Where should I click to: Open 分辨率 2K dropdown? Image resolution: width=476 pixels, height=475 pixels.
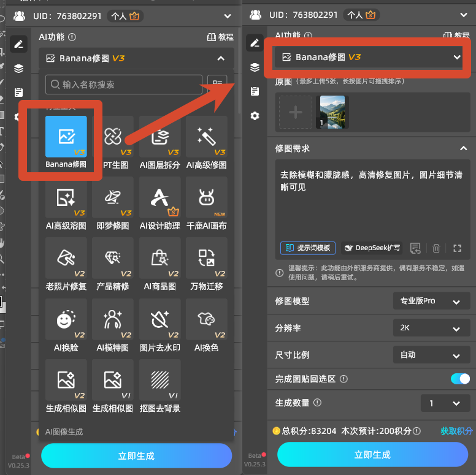point(431,328)
